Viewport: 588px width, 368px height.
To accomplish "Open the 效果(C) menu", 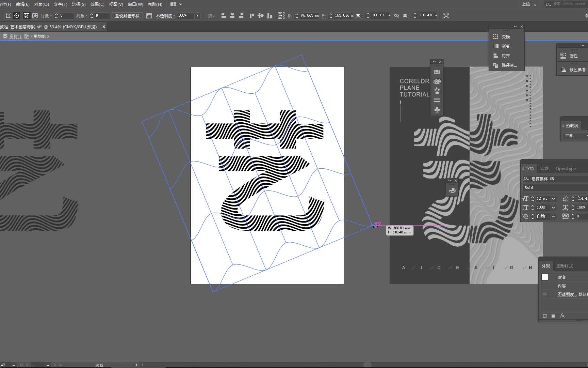I will 97,4.
